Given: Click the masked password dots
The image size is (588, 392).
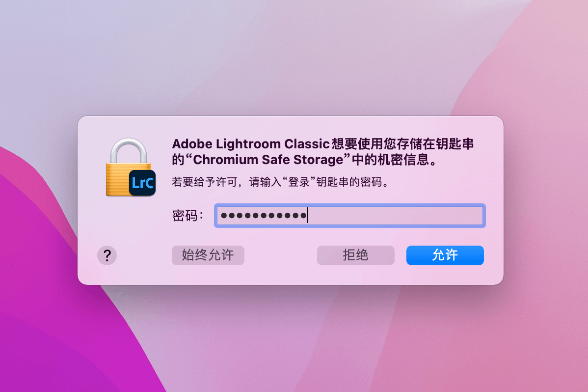Looking at the screenshot, I should (263, 216).
